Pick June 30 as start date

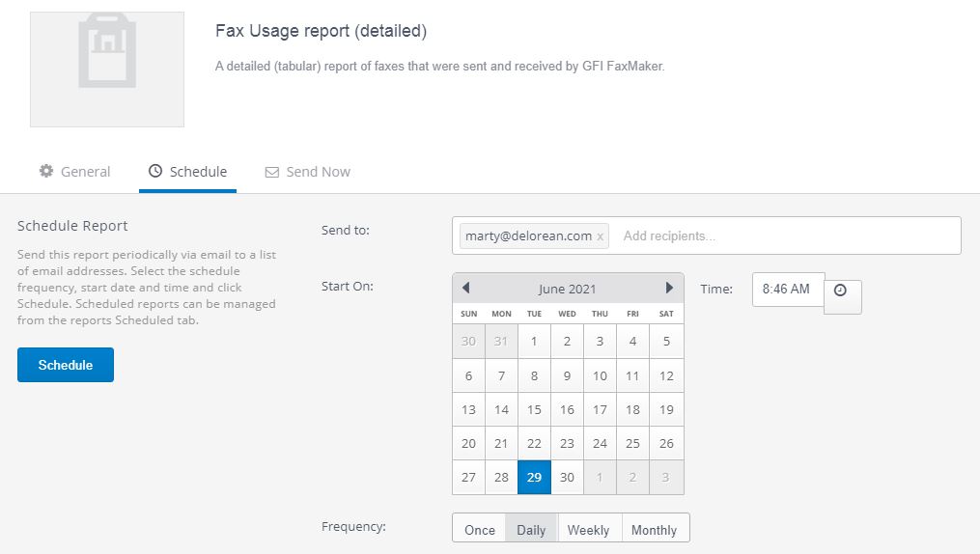coord(567,477)
